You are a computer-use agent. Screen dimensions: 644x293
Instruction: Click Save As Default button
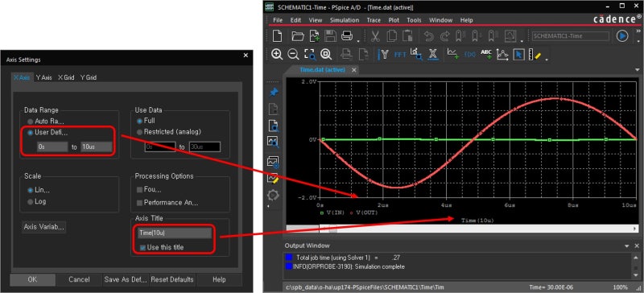coord(126,279)
